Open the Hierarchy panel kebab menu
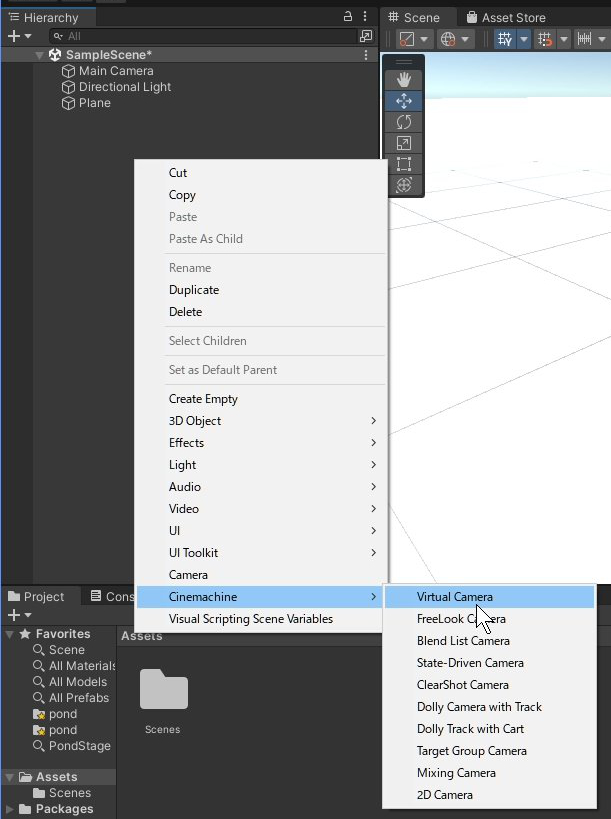The width and height of the screenshot is (611, 819). coord(365,17)
